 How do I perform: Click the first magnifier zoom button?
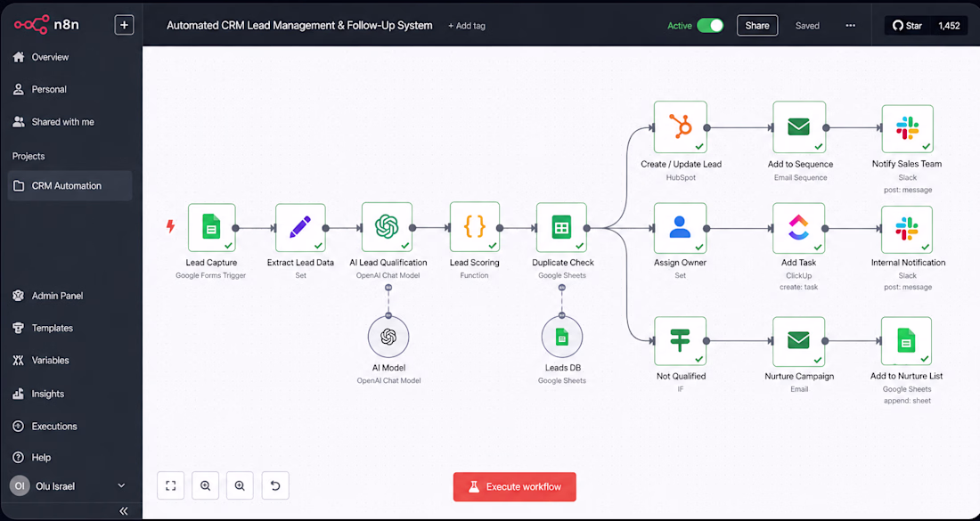[x=206, y=486]
